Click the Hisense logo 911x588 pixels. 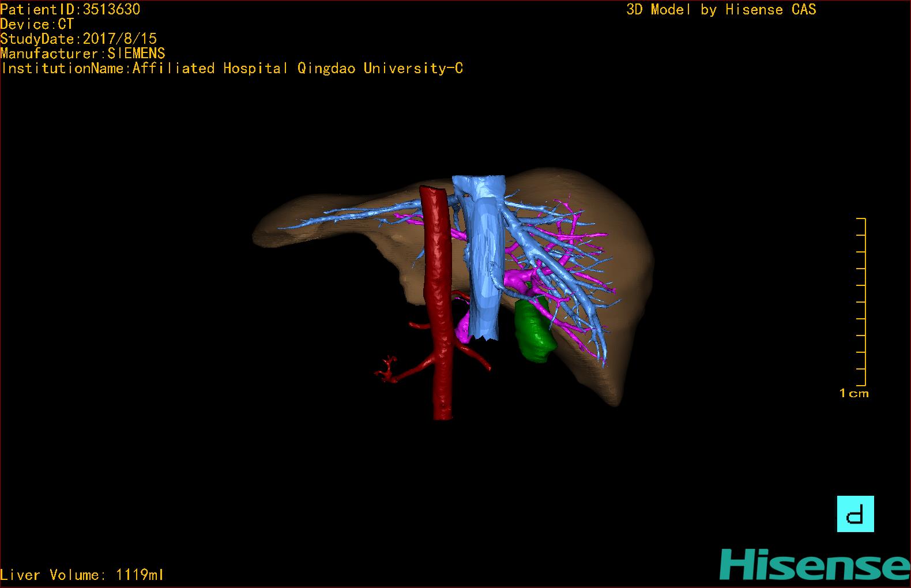click(x=815, y=564)
